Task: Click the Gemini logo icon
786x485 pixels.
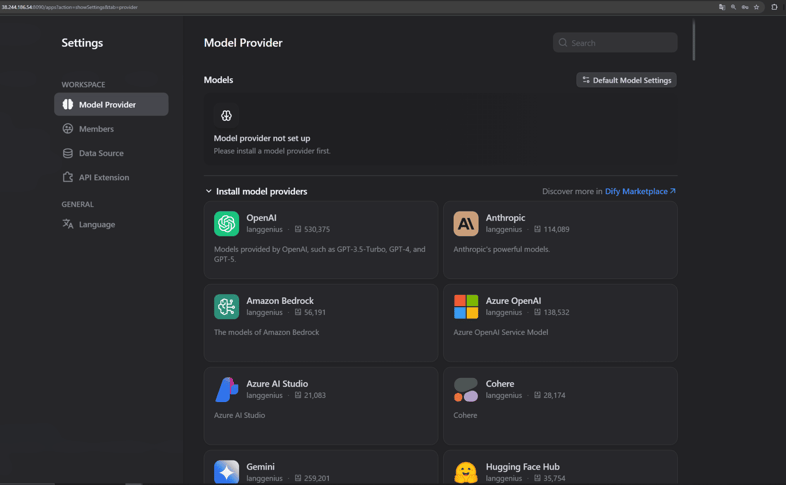Action: click(x=226, y=472)
